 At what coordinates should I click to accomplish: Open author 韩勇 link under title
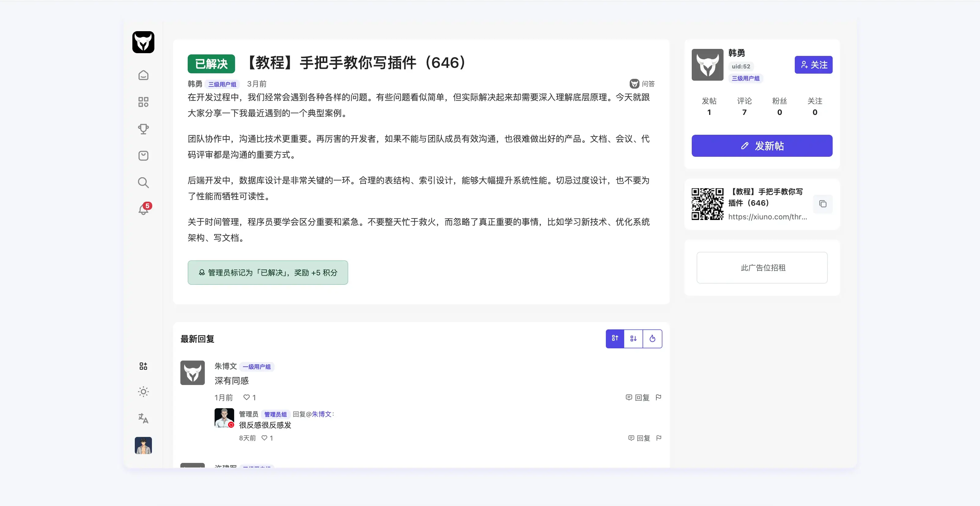click(195, 84)
